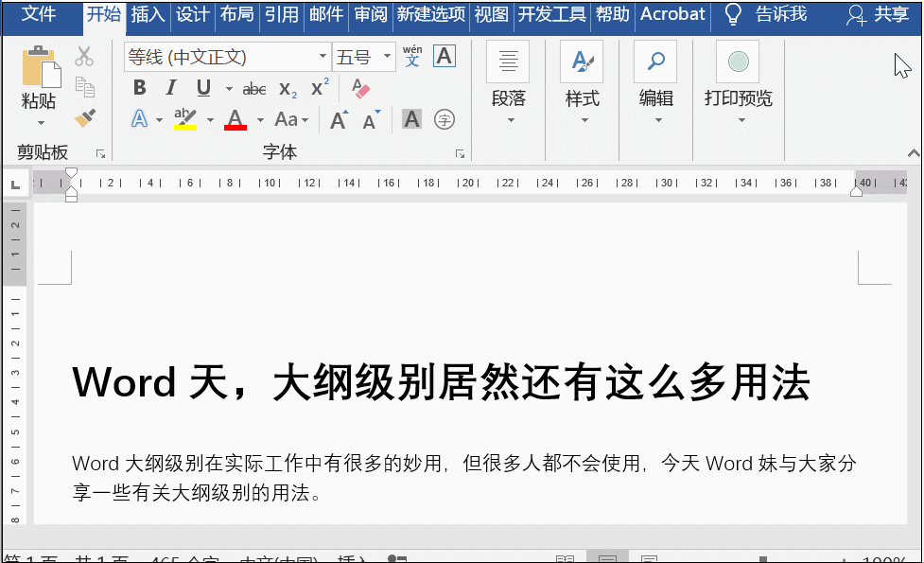Click the enclosed character 字 icon
Screen dimensions: 924x563
(444, 119)
